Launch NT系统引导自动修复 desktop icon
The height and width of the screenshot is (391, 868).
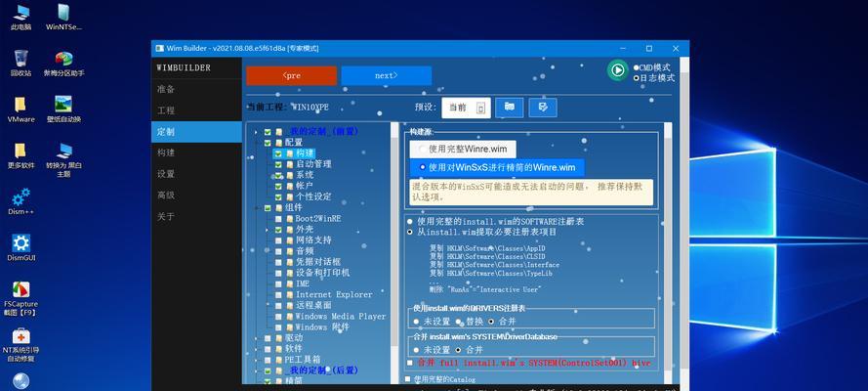[21, 344]
